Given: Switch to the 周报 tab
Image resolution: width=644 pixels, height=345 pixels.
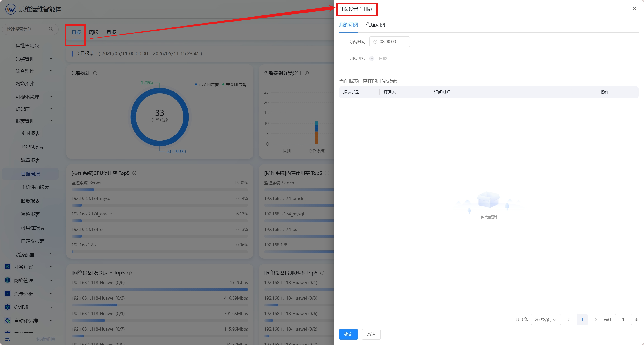Looking at the screenshot, I should click(x=94, y=32).
